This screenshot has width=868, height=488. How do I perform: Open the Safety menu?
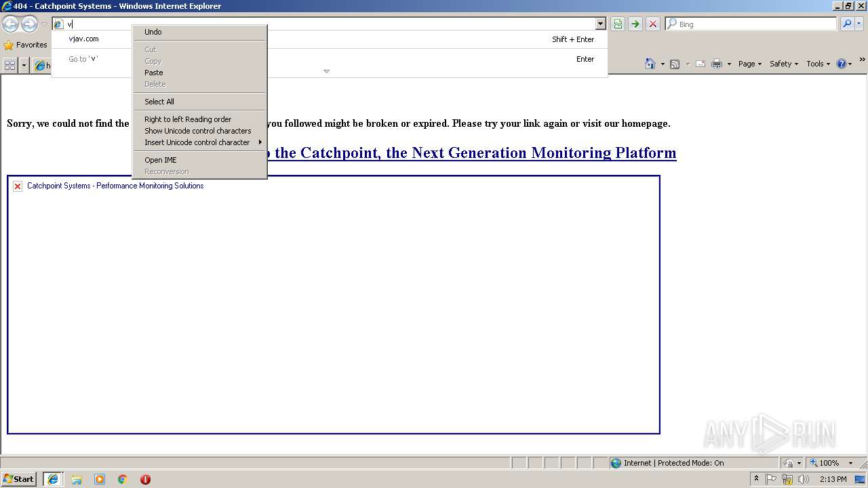click(783, 64)
